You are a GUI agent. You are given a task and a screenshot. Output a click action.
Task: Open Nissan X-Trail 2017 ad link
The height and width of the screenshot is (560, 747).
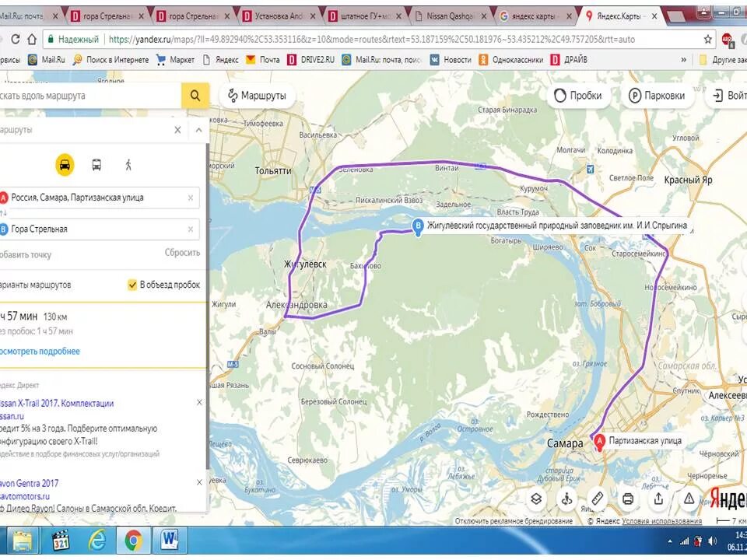coord(57,404)
